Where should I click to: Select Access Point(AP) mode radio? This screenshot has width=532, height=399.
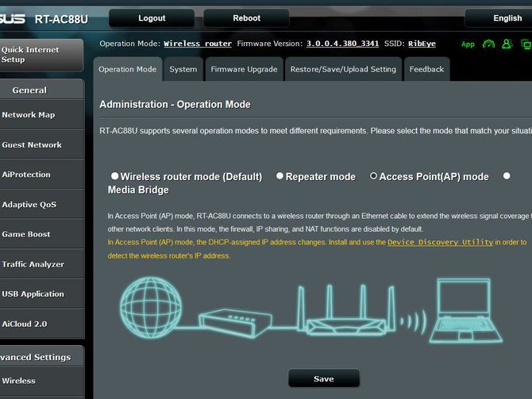coord(373,176)
